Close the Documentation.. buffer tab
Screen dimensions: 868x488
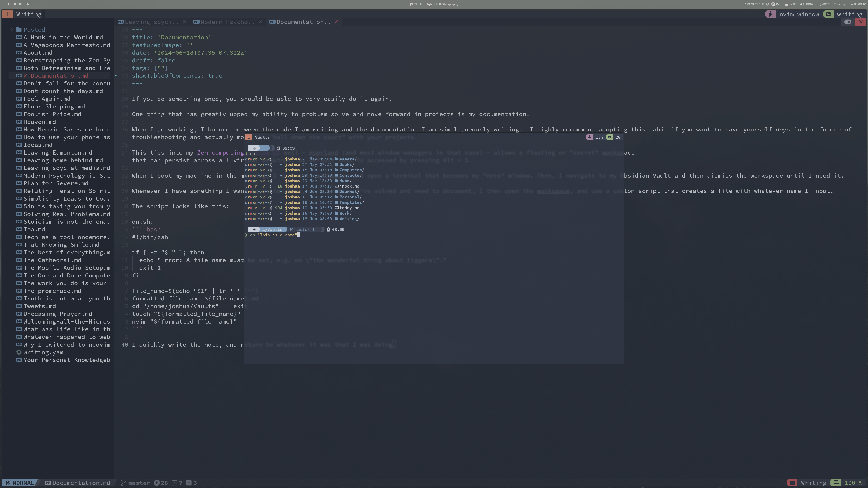click(x=336, y=22)
